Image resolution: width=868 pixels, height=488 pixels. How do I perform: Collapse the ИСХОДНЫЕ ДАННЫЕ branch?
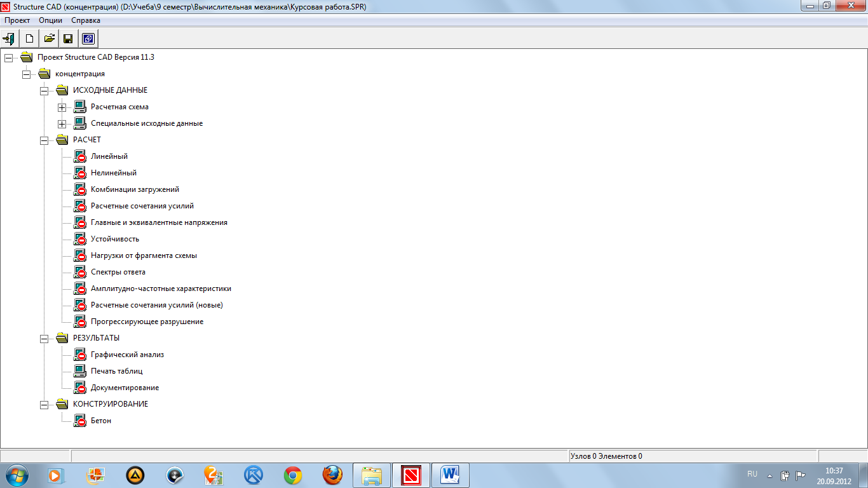pos(44,90)
